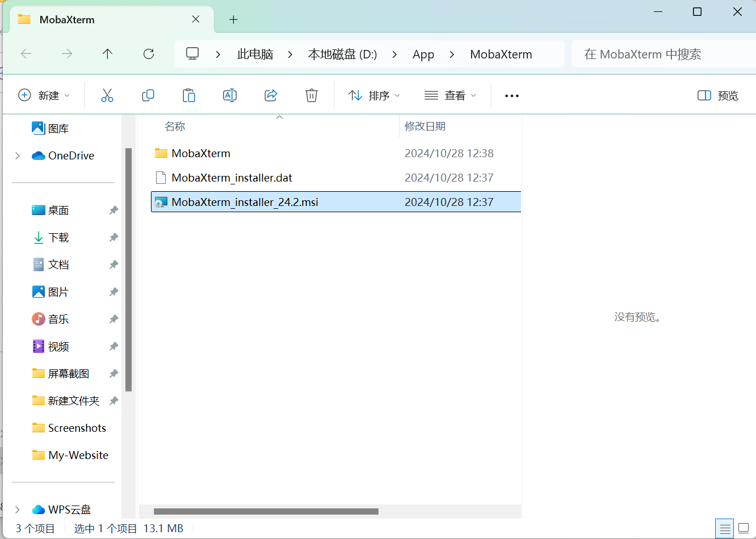Click chevron after App in address bar
This screenshot has height=539, width=756.
pos(452,54)
